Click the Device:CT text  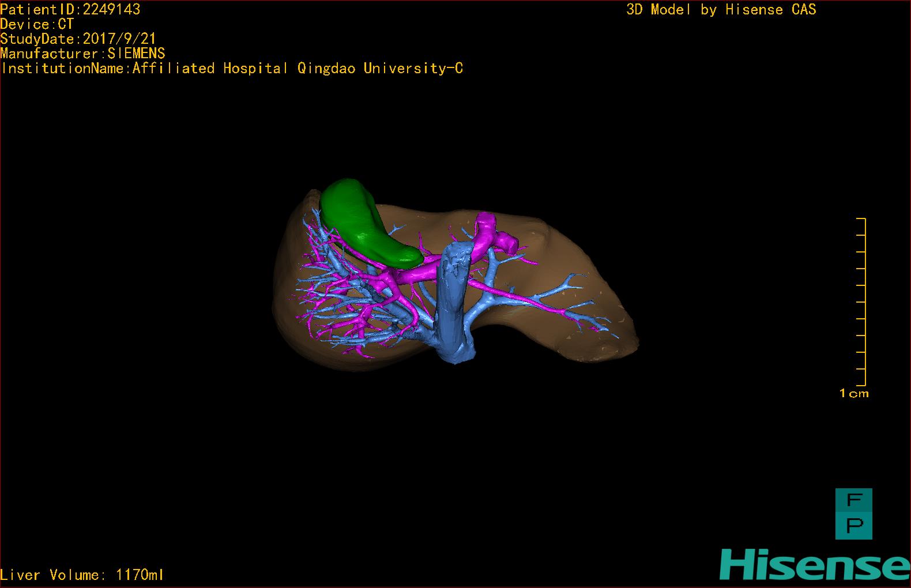point(37,24)
